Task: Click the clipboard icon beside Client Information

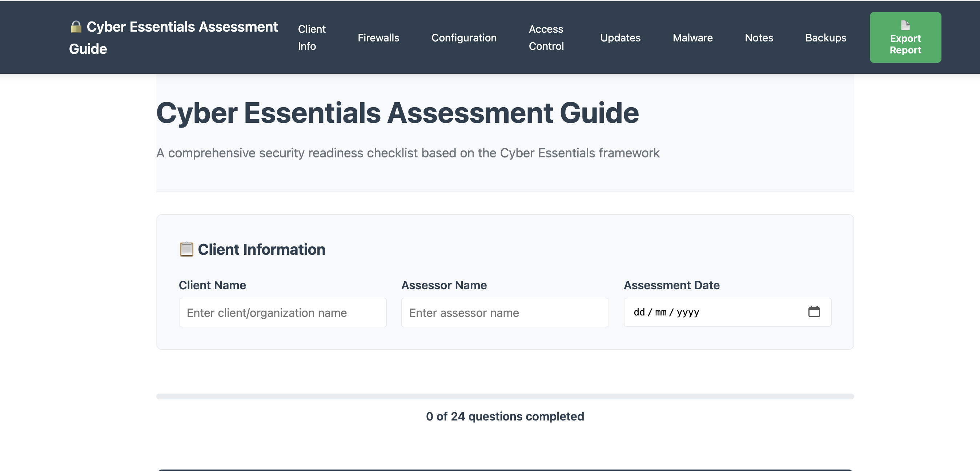Action: [187, 250]
